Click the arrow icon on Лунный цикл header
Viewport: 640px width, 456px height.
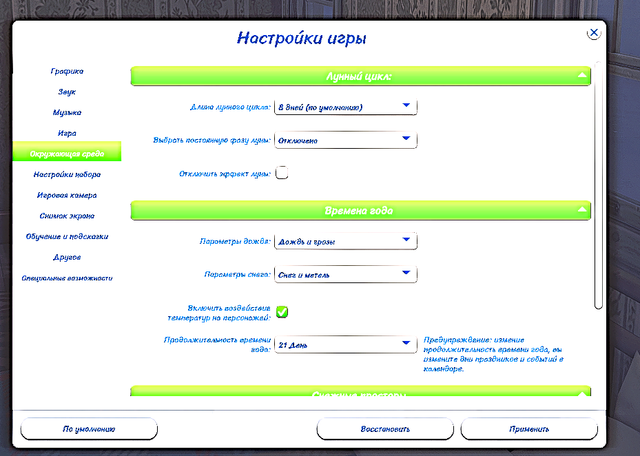pyautogui.click(x=582, y=75)
